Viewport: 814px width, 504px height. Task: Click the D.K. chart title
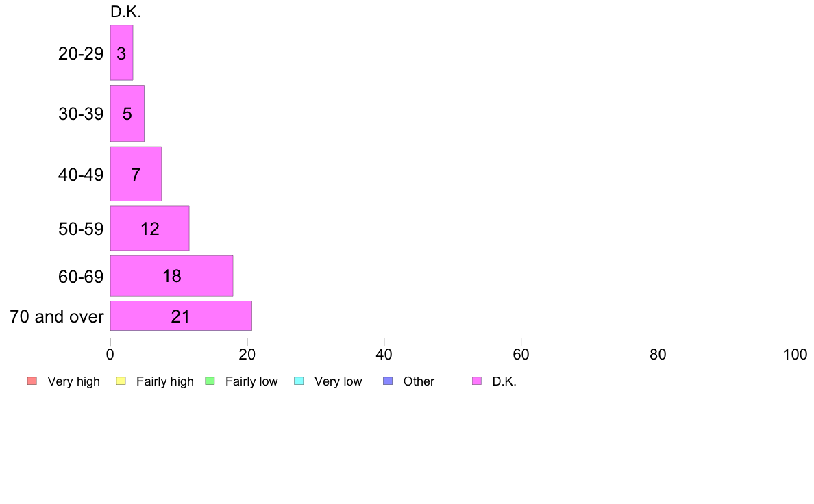click(125, 12)
